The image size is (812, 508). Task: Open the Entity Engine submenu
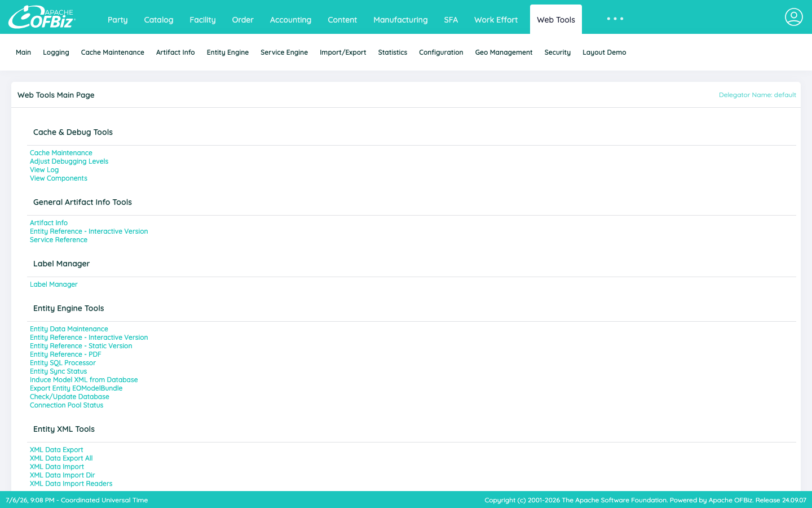228,52
